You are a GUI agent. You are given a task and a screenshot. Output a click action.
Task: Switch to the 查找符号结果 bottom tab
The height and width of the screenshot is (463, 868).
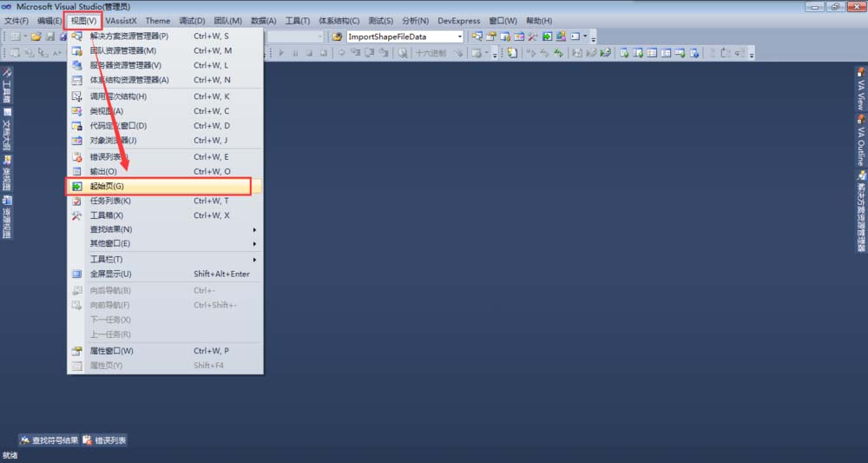(x=49, y=440)
